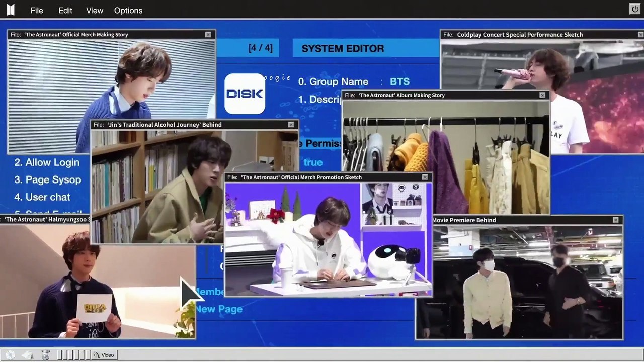Click '0. Group Name' label
644x362 pixels.
coord(333,81)
